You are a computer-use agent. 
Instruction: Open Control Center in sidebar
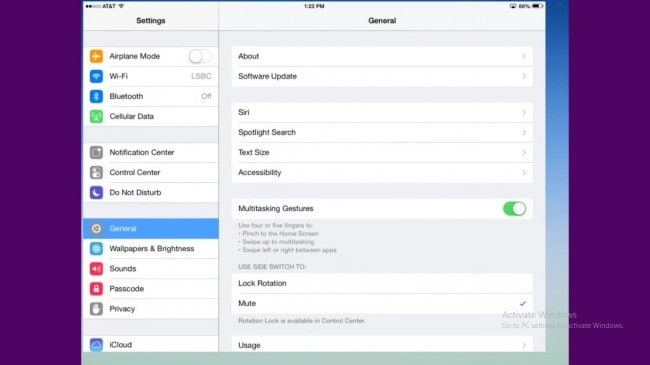(x=151, y=172)
